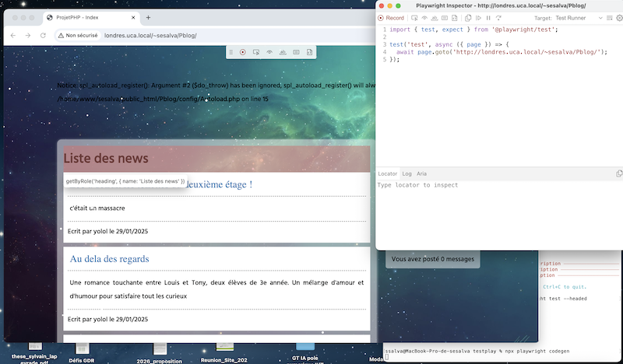The width and height of the screenshot is (623, 364).
Task: Open the GT IA pole desktop folder
Action: (x=304, y=353)
